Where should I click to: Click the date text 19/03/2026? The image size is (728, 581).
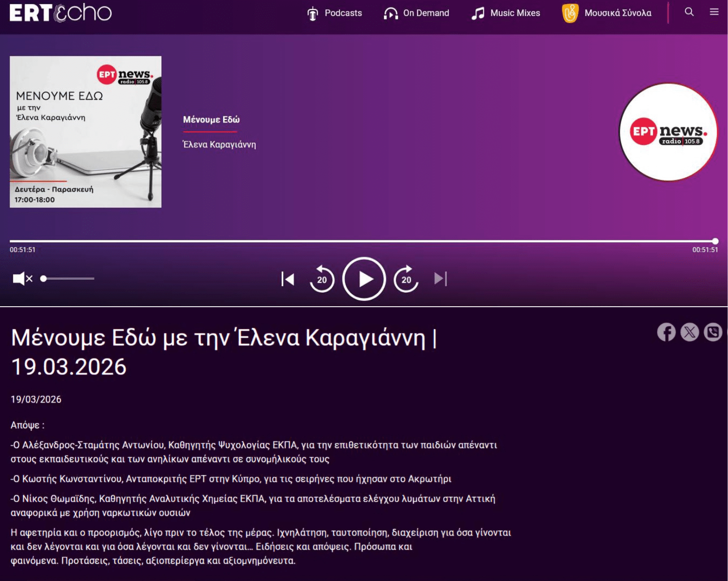pyautogui.click(x=36, y=400)
